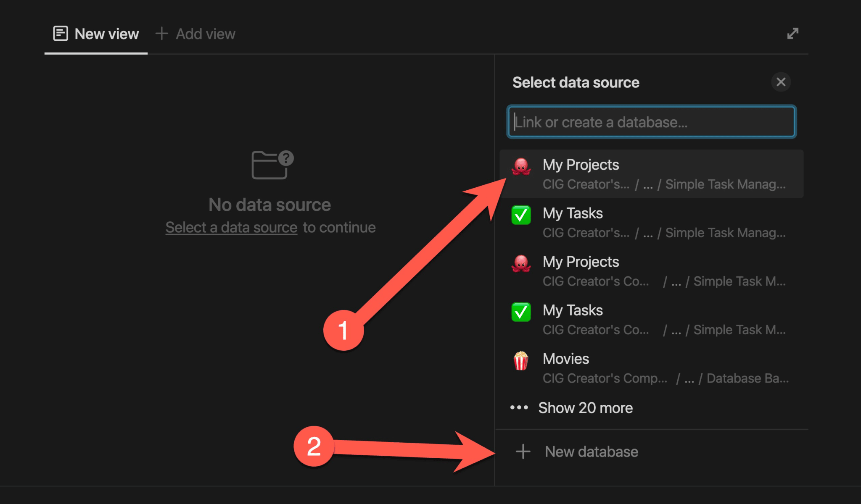Image resolution: width=861 pixels, height=504 pixels.
Task: Add a new view with Add view
Action: tap(195, 34)
